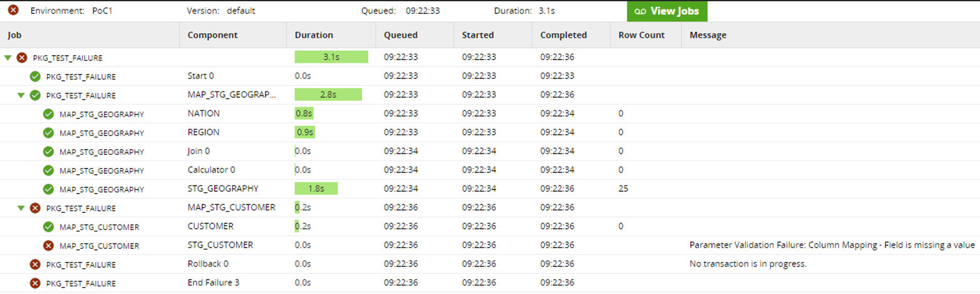Click red error icon on top PKG_TEST_FAILURE row

[22, 58]
